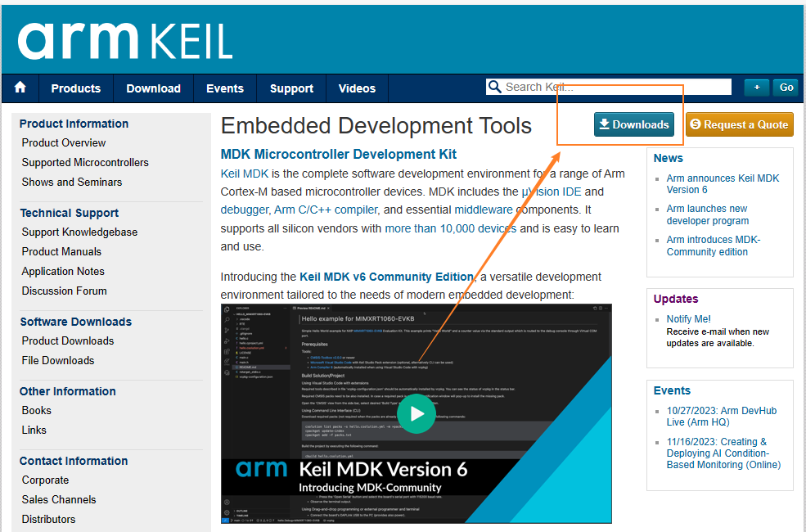Open Arm announces Keil MDK Version 6 news
The height and width of the screenshot is (532, 806).
coord(723,184)
